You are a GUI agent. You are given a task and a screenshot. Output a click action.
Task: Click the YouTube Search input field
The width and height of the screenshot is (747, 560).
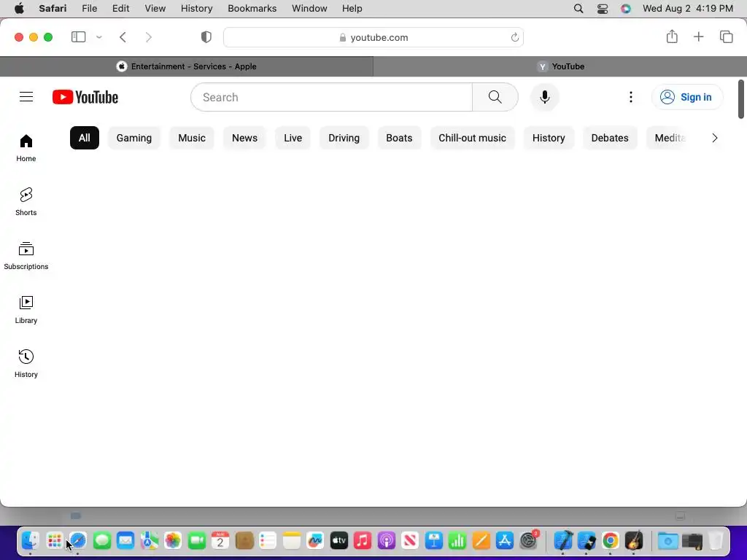[x=332, y=97]
